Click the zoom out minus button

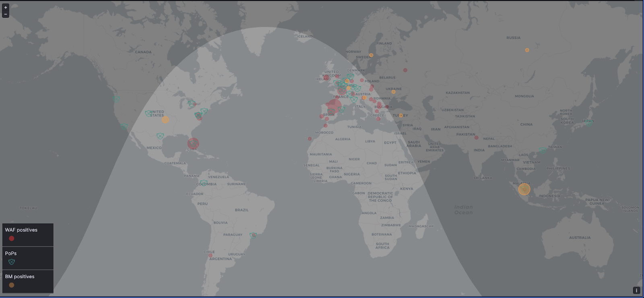pos(6,14)
